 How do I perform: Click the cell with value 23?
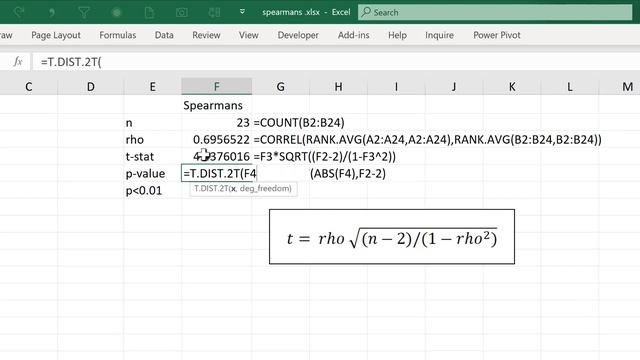(217, 122)
